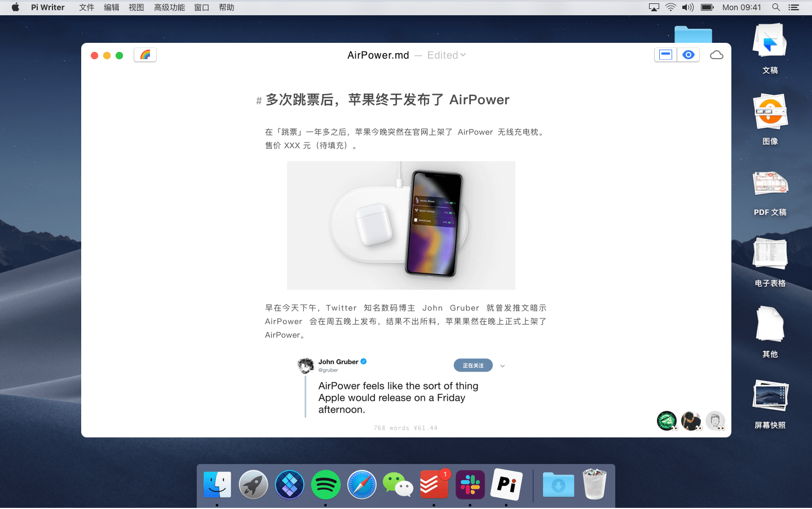The width and height of the screenshot is (812, 509).
Task: Expand the tweet options chevron
Action: coord(502,366)
